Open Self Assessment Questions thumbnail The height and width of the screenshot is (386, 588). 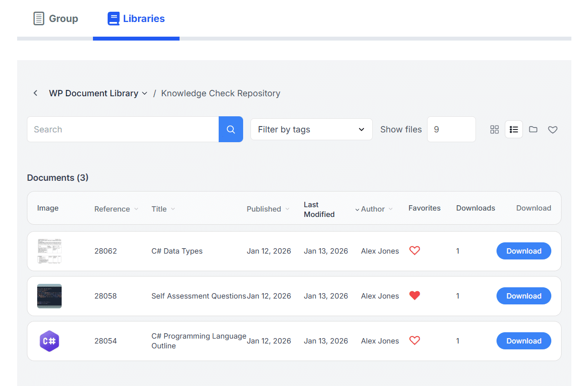click(x=49, y=296)
